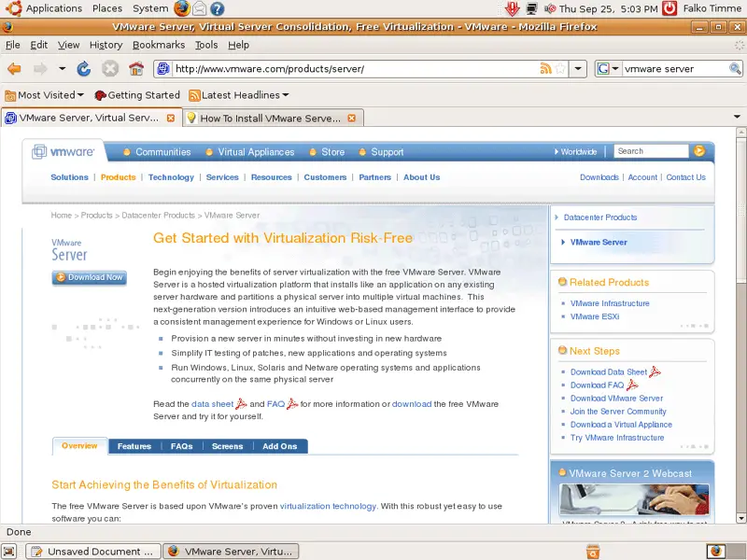
Task: Open the VMware ESXi related product link
Action: [595, 316]
